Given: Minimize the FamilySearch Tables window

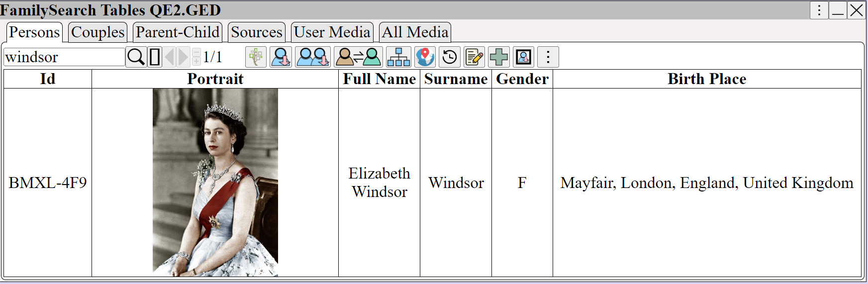Looking at the screenshot, I should pyautogui.click(x=838, y=10).
